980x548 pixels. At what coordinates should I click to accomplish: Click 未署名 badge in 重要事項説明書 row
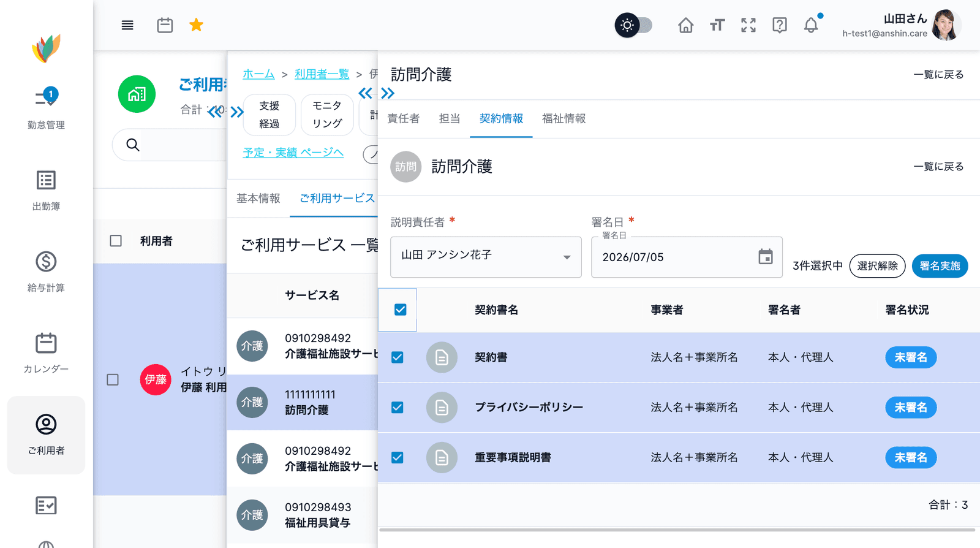(x=911, y=457)
